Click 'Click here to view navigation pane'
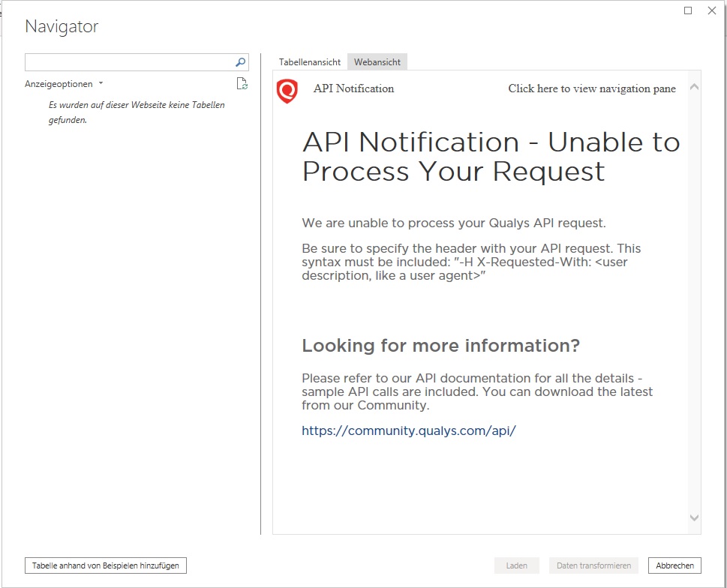The height and width of the screenshot is (588, 727). pos(592,88)
